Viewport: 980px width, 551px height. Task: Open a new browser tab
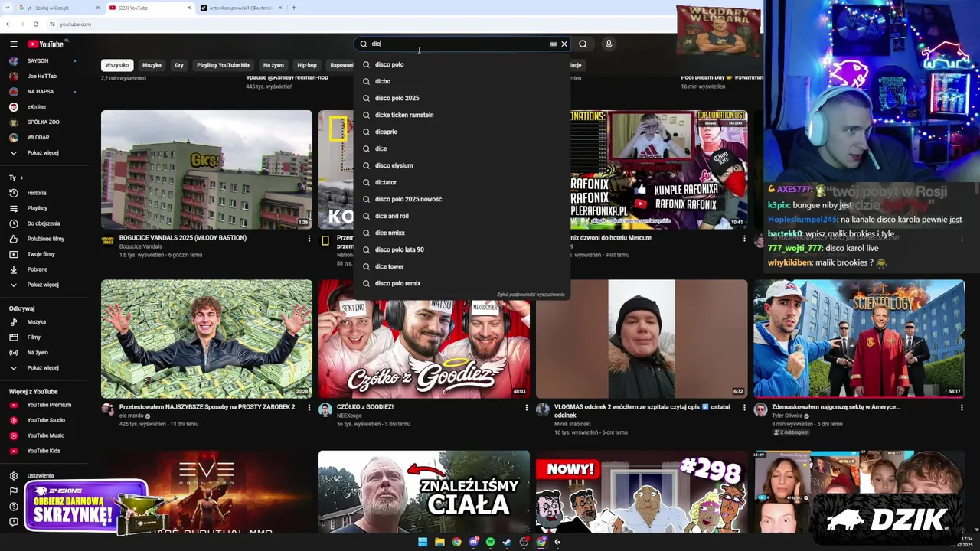pos(294,8)
